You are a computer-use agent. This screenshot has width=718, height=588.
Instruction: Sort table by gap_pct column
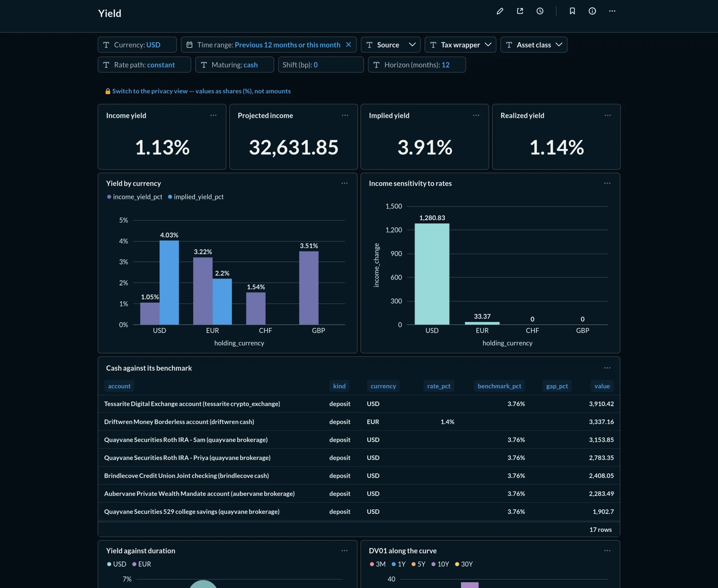click(557, 386)
